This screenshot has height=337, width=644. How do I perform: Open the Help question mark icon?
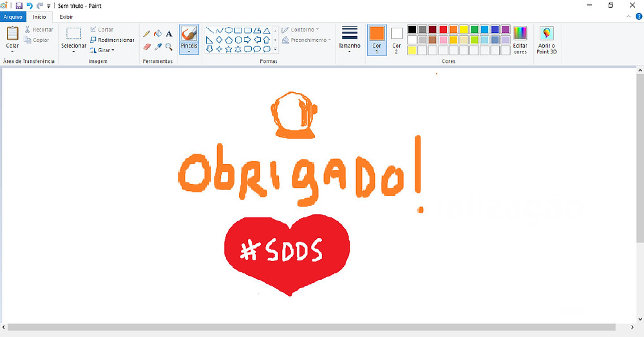pyautogui.click(x=639, y=17)
